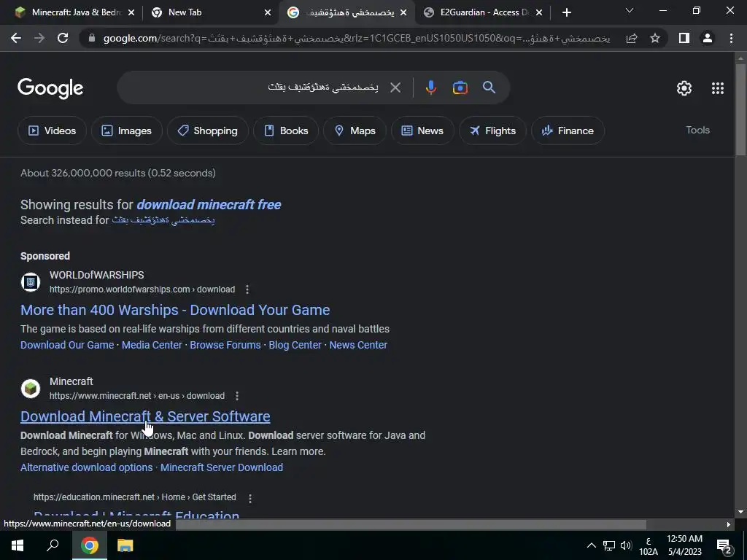Close the E2Guardian tab
This screenshot has width=747, height=560.
pyautogui.click(x=539, y=12)
